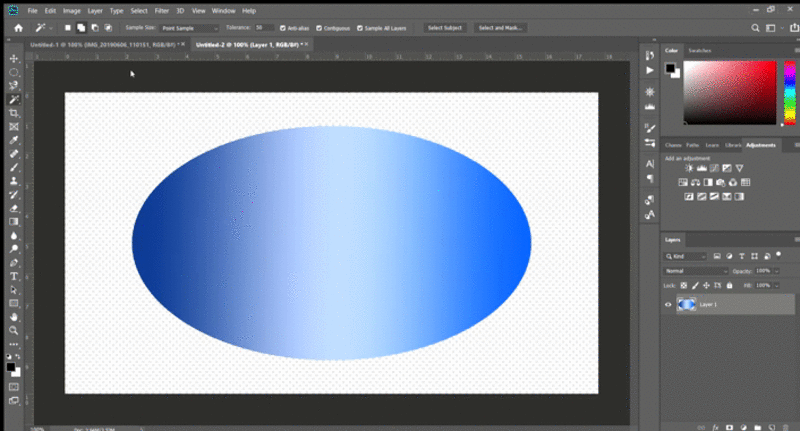Select the Eraser tool

(x=14, y=208)
